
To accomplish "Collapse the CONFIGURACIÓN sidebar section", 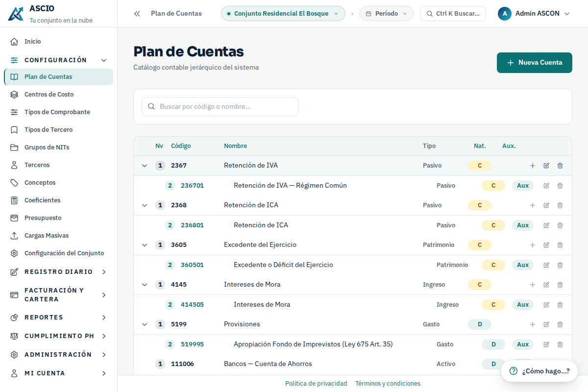I will pos(59,60).
